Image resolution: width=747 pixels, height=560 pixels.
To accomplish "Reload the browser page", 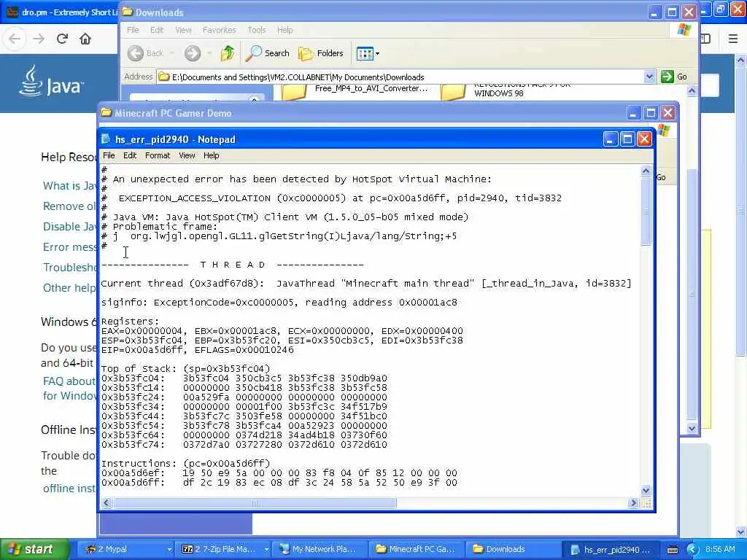I will point(62,39).
